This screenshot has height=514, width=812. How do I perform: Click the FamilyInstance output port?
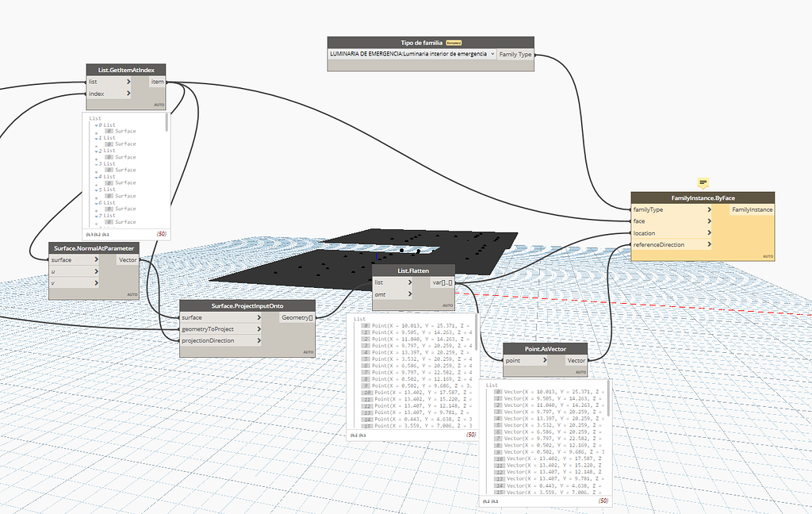(750, 209)
